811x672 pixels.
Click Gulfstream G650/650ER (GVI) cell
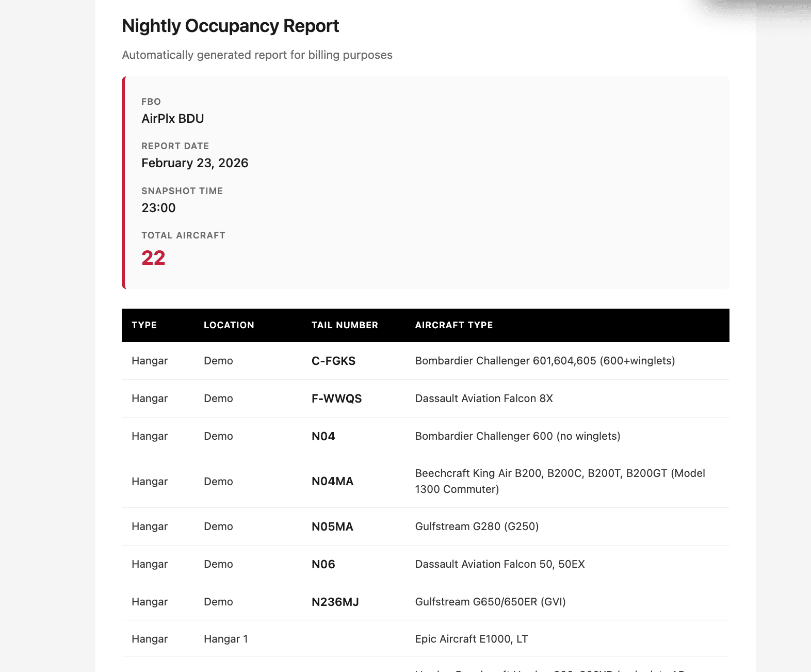[x=490, y=602]
